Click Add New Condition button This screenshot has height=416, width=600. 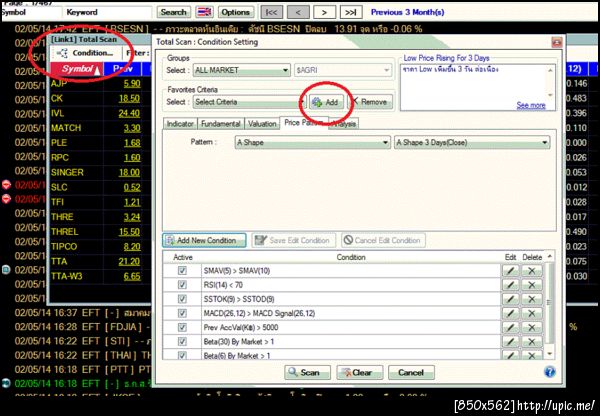(x=204, y=240)
